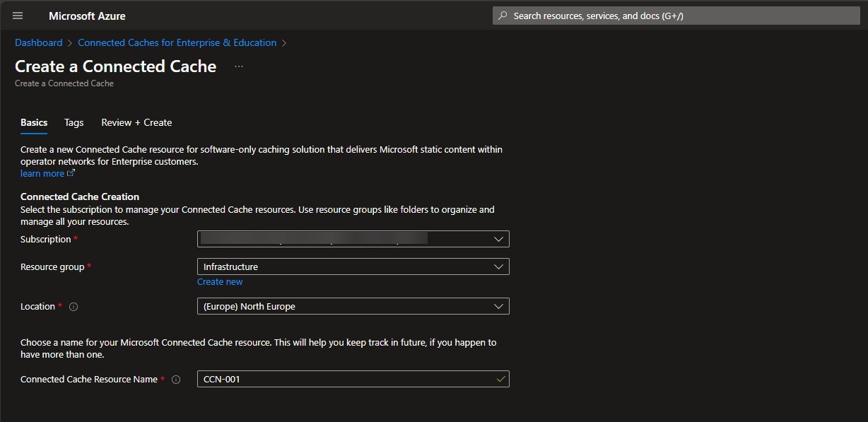Click the Microsoft Azure home title

click(x=87, y=16)
